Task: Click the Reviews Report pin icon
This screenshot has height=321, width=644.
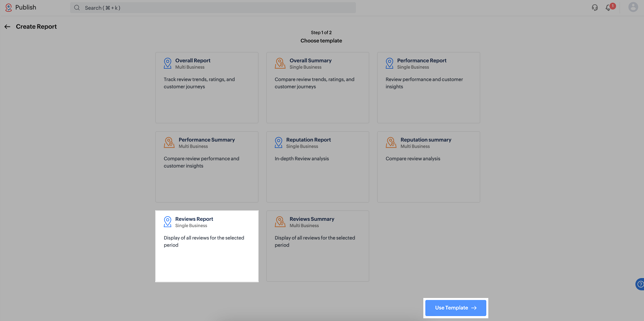Action: (x=167, y=222)
